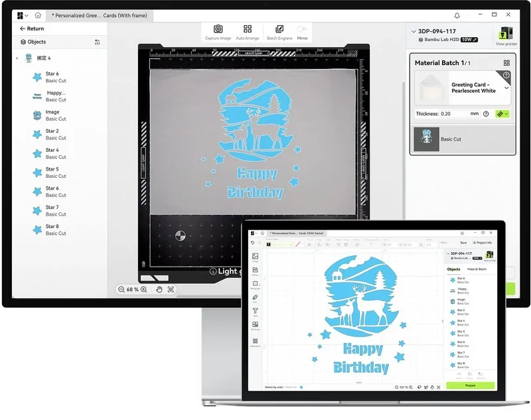
Task: Click the fit-to-view icon next to pan
Action: click(172, 289)
